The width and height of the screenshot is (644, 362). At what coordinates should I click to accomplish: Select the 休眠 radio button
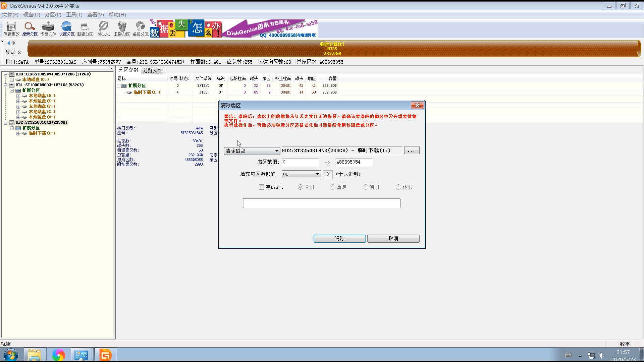point(398,187)
